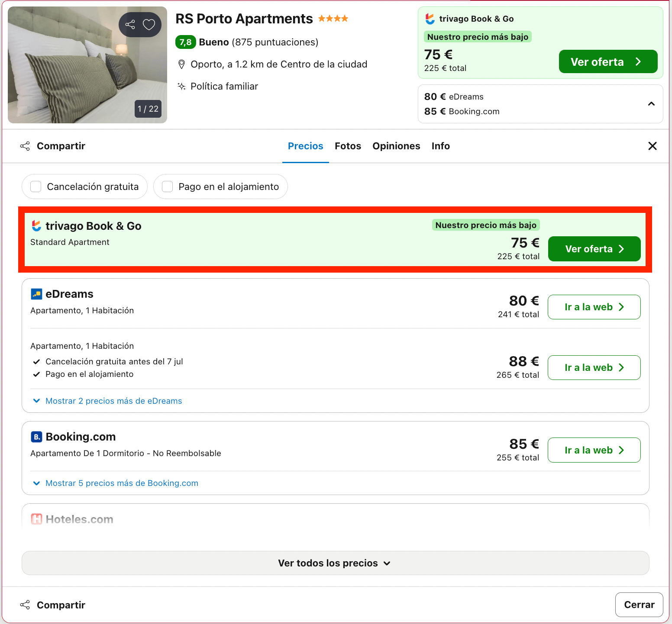
Task: Switch to the Precios tab
Action: [306, 146]
